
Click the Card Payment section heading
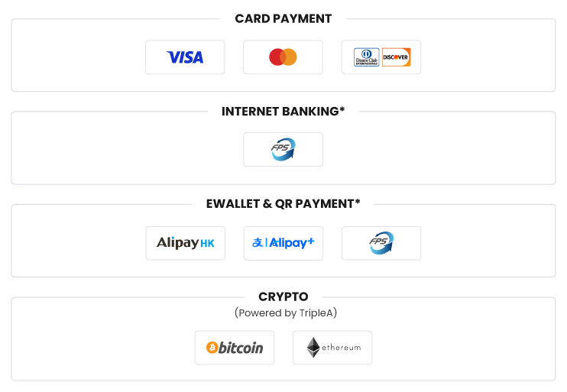[283, 18]
